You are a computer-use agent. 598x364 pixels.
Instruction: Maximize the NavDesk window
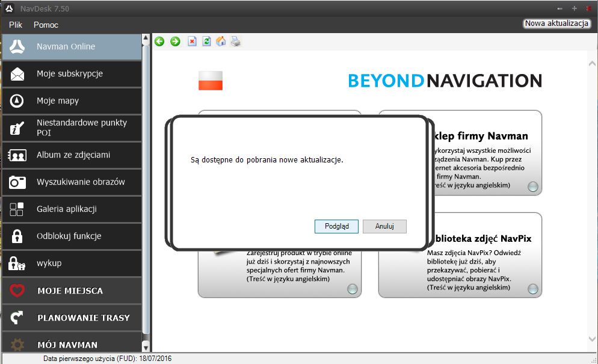tap(575, 8)
